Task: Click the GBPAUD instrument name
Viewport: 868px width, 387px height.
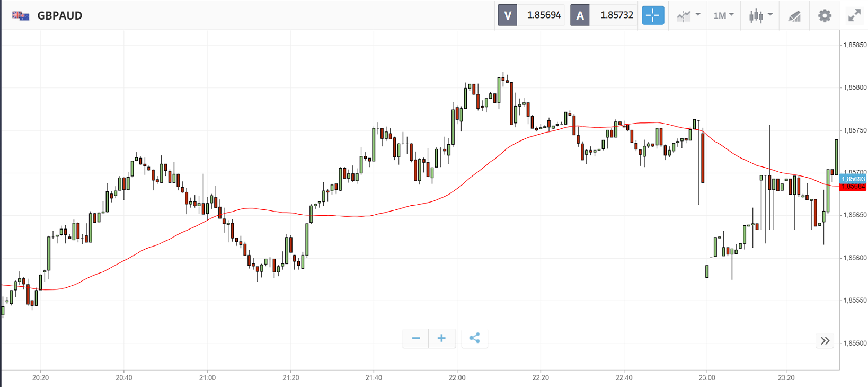Action: (60, 15)
